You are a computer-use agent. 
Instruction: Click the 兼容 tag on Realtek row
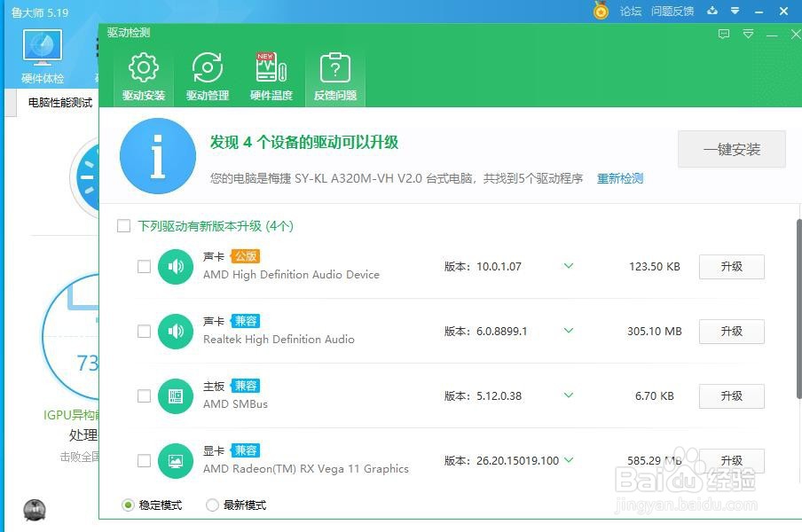tap(246, 321)
